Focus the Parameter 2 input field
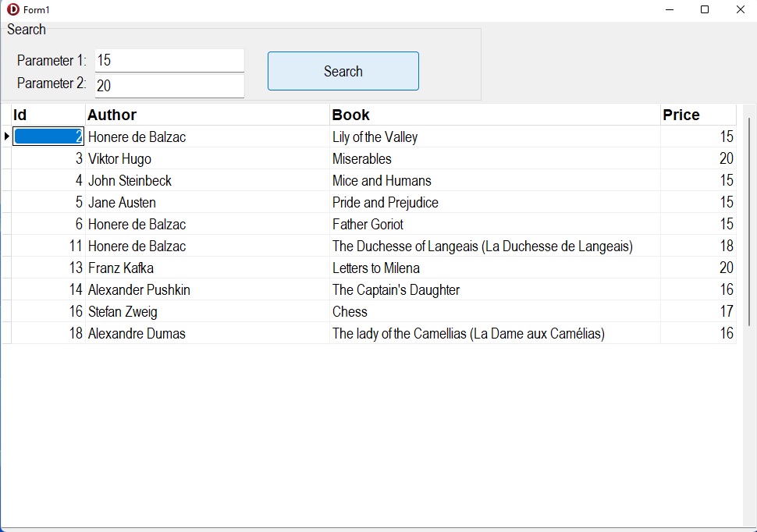Image resolution: width=757 pixels, height=532 pixels. click(169, 86)
